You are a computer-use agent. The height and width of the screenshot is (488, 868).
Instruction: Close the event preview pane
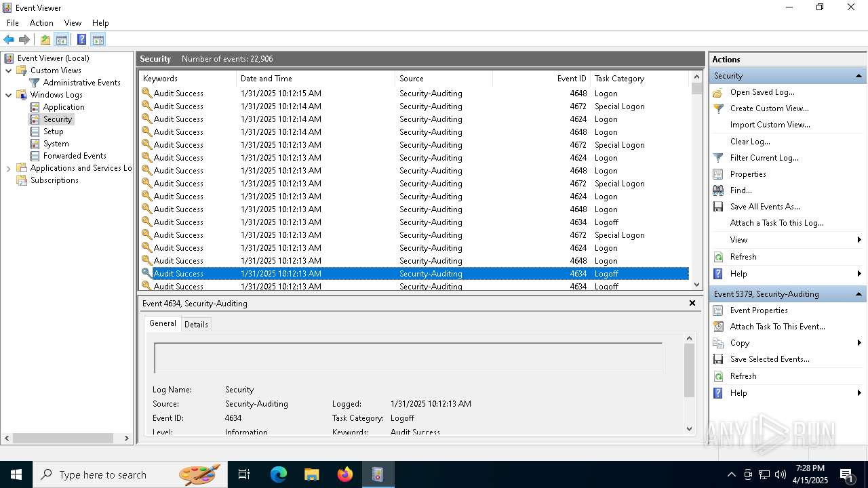[692, 303]
